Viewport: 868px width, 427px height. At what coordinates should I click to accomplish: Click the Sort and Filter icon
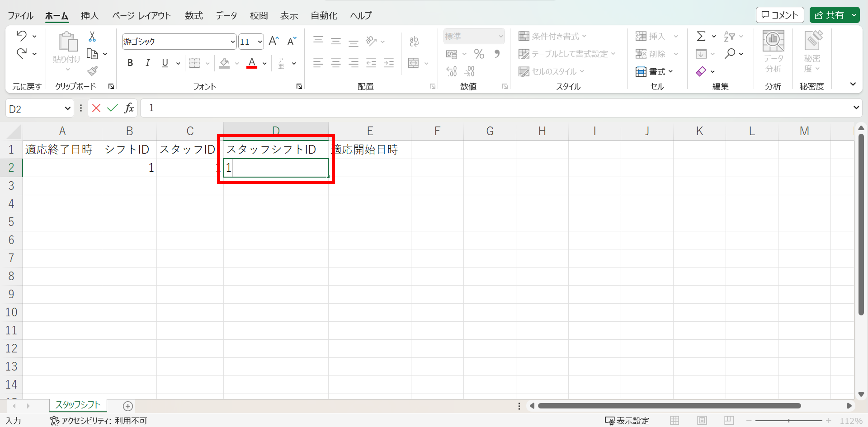coord(729,36)
